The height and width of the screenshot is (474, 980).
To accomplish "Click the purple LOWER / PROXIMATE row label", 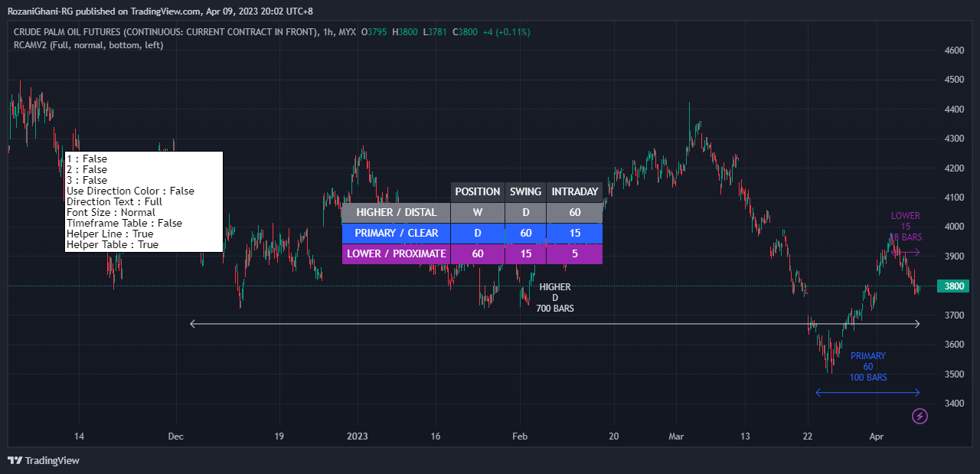I will (397, 253).
